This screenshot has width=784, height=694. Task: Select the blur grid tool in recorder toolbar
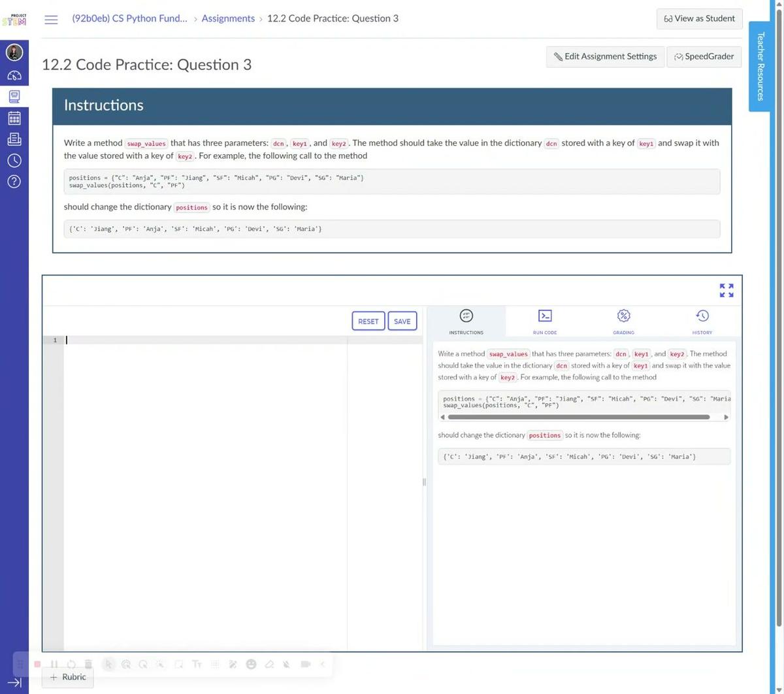tap(215, 665)
